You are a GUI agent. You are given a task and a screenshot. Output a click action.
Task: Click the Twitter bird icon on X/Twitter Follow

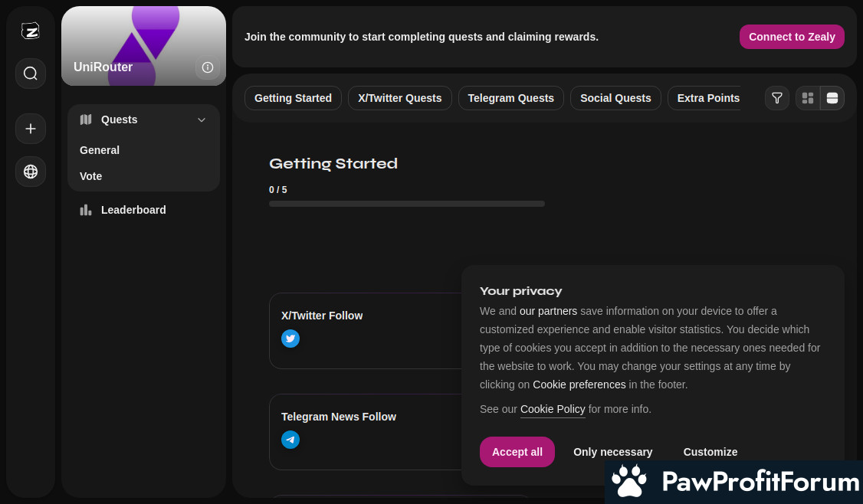[x=290, y=339]
